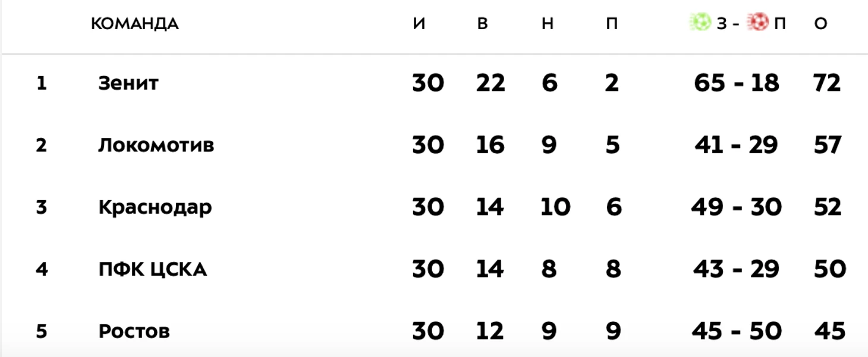Click the Н draws column header
The image size is (868, 357).
click(x=548, y=24)
